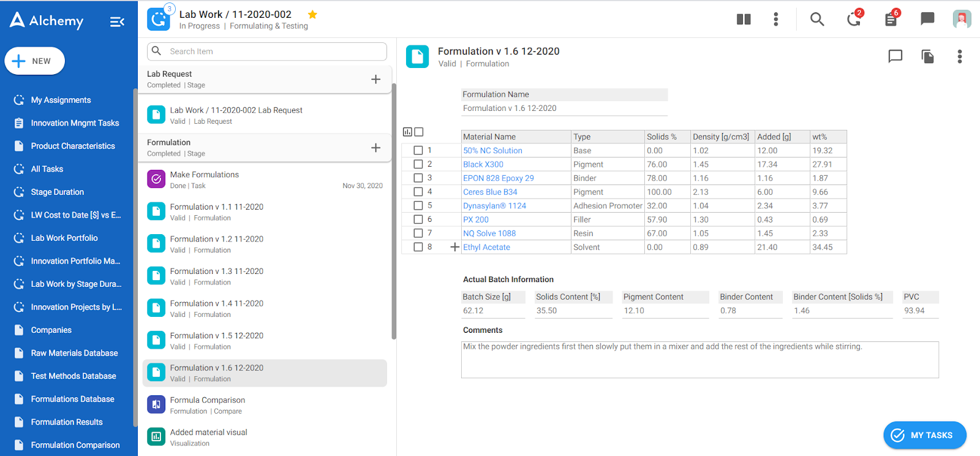Screen dimensions: 980x456
Task: Open the Black X300 material link
Action: click(x=483, y=164)
